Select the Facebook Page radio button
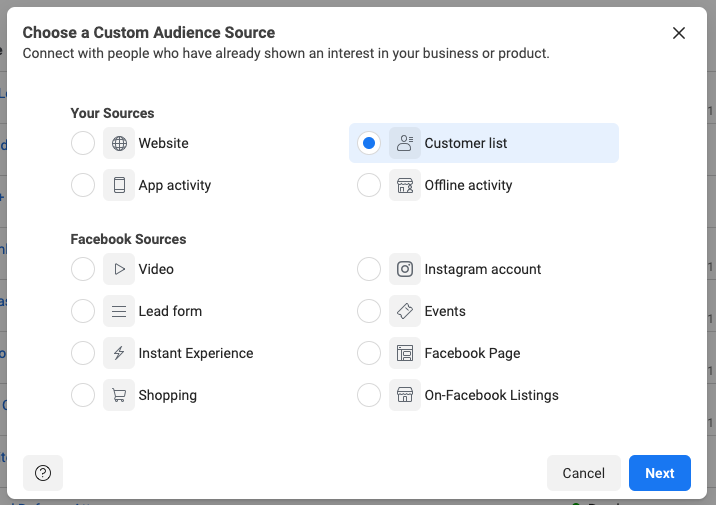 pos(369,353)
